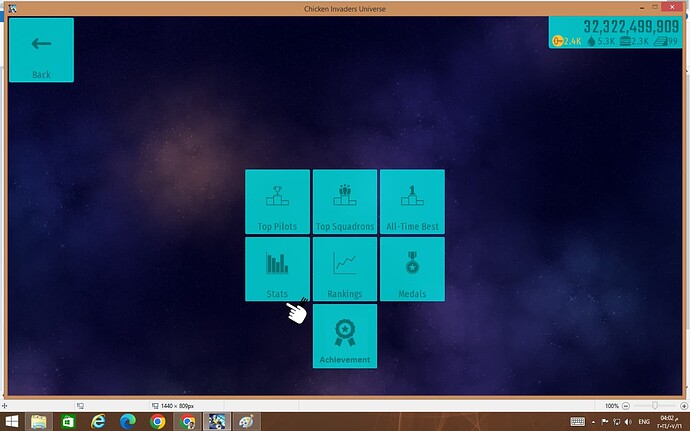Open the Top Squadrons tile
Screen dimensions: 690x431
pyautogui.click(x=345, y=202)
